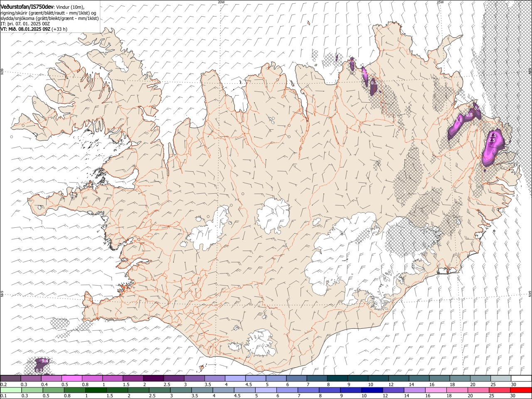
Task: Click the pale grey snow swatch between 25 and 30
Action: click(x=501, y=378)
